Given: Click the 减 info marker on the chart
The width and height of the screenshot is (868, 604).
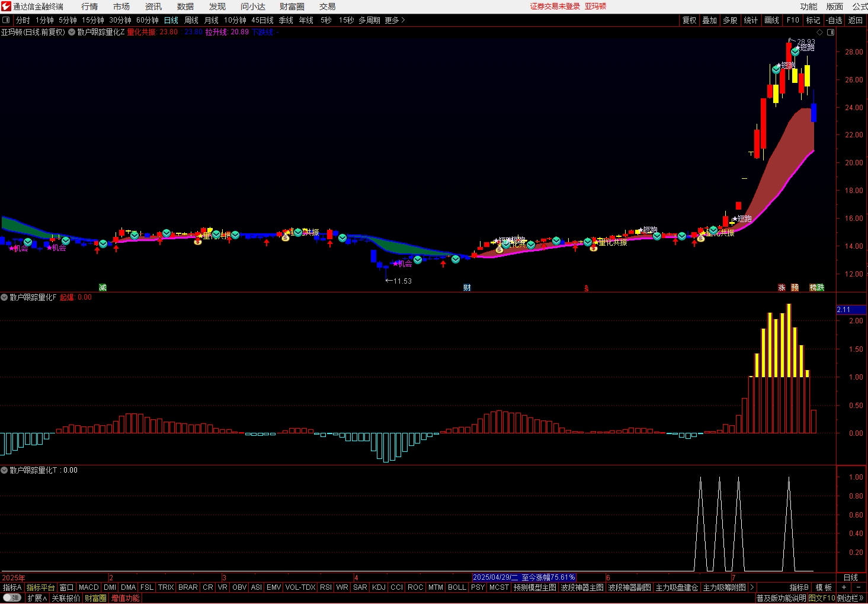Looking at the screenshot, I should pos(103,288).
